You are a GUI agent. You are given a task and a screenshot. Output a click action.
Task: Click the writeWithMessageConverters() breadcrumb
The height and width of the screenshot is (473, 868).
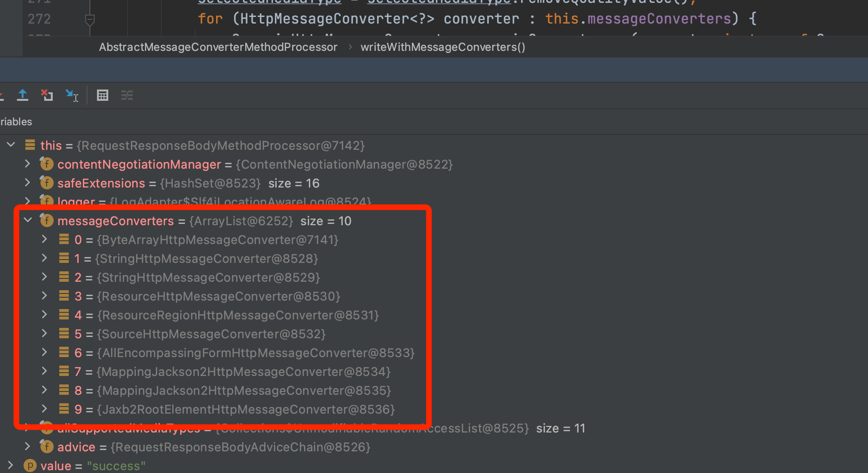point(443,47)
